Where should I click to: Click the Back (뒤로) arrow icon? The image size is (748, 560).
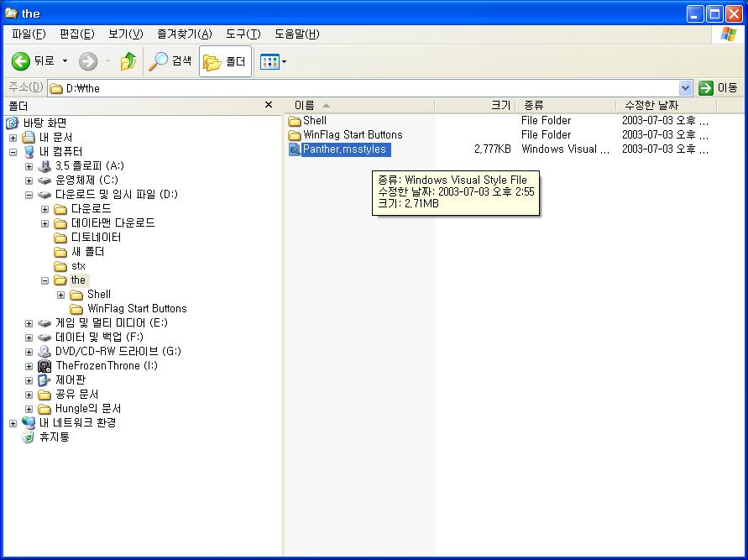click(x=21, y=61)
